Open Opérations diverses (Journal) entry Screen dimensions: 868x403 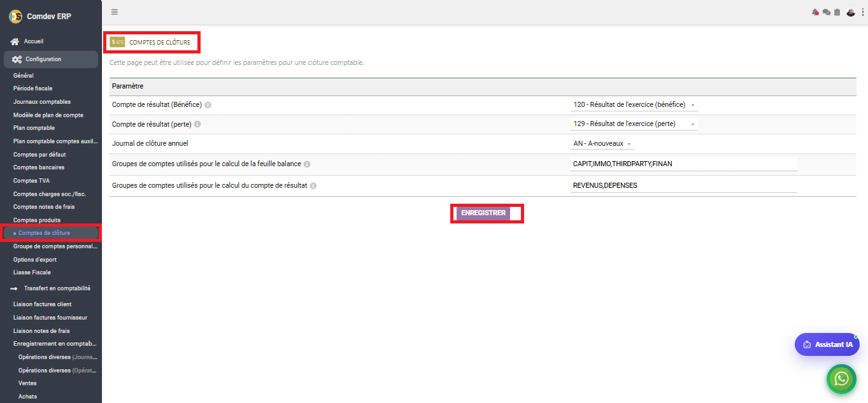[x=58, y=357]
